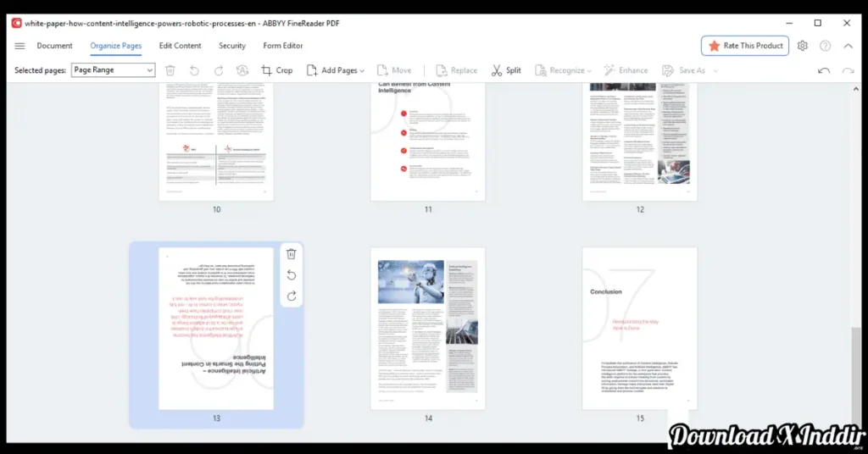The height and width of the screenshot is (454, 868).
Task: Delete page 13 using the trash icon
Action: coord(292,253)
